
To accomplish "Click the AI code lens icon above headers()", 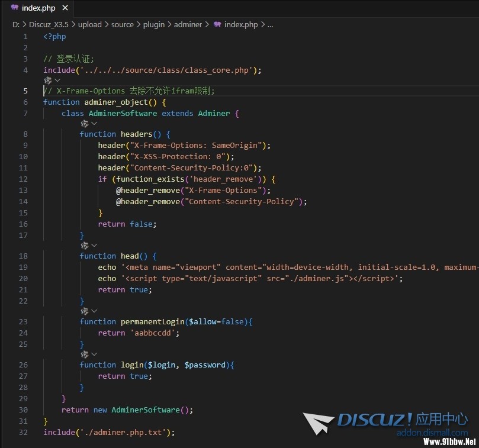I will coord(84,124).
